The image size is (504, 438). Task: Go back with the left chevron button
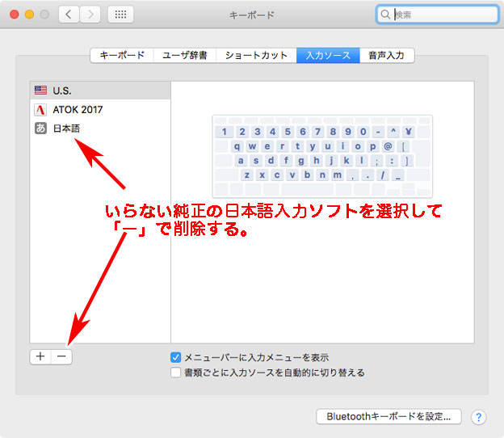(69, 15)
